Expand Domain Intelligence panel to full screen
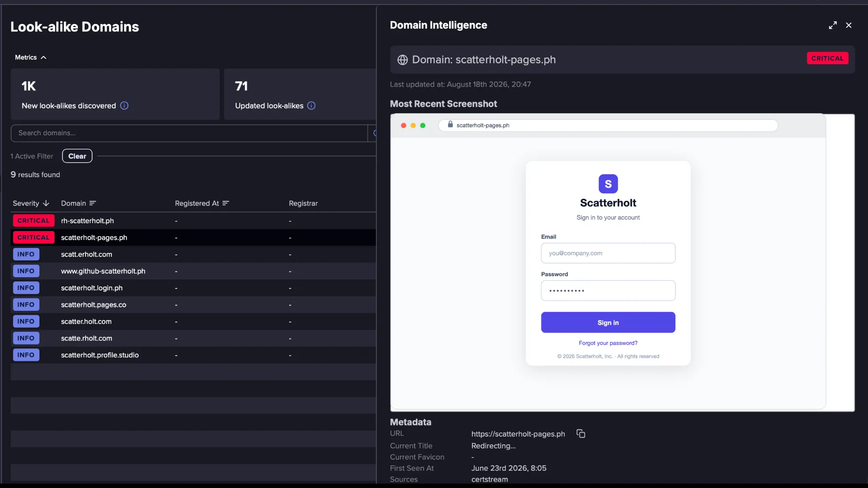 (x=833, y=25)
